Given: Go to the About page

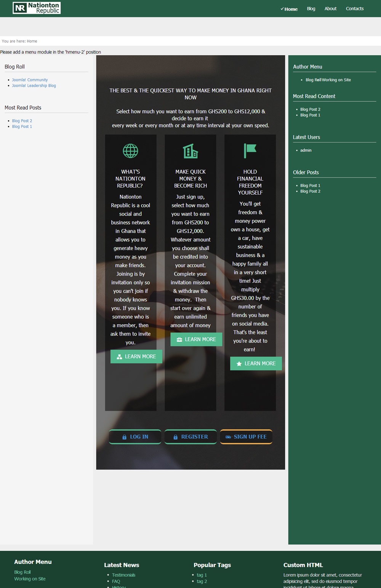Looking at the screenshot, I should pos(330,9).
